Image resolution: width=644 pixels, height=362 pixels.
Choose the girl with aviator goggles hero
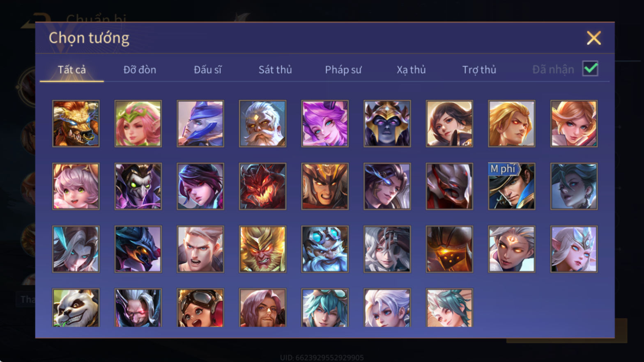[x=200, y=308]
